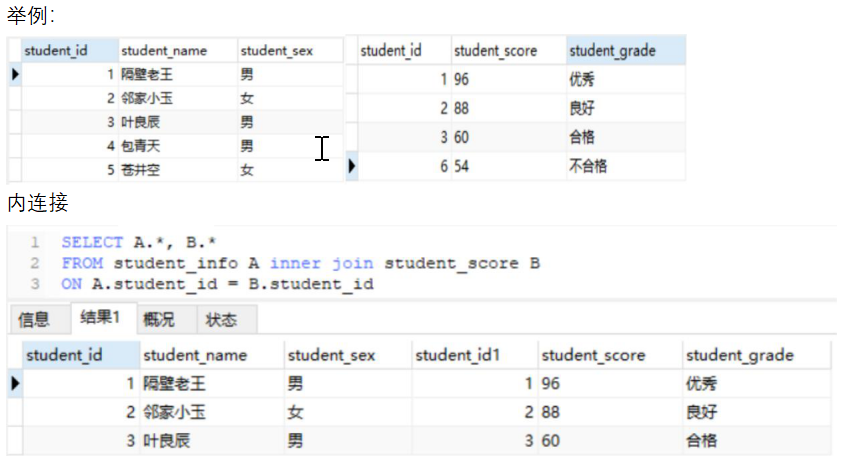This screenshot has height=456, width=864.
Task: Select 合格 in result table
Action: pos(701,441)
